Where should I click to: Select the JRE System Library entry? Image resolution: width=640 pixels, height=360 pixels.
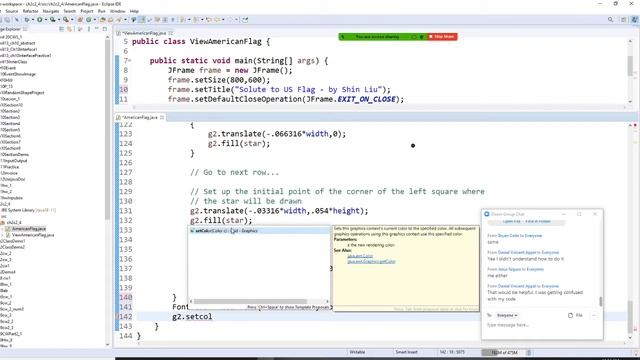29,210
